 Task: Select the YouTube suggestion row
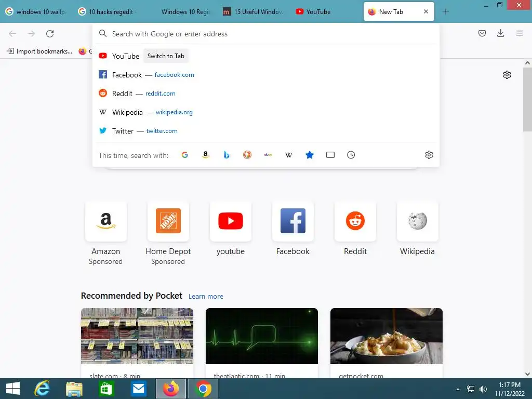tap(266, 56)
